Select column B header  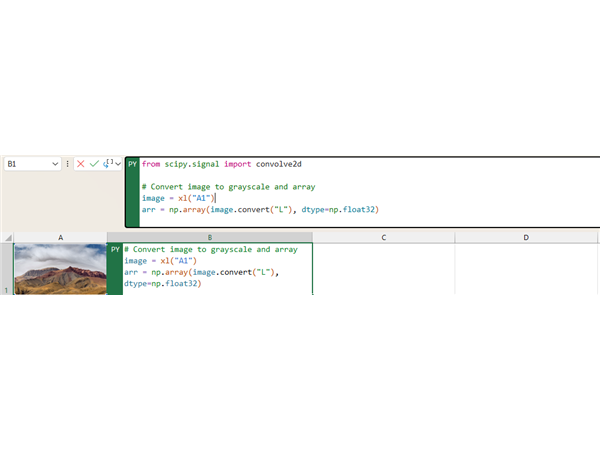coord(210,237)
